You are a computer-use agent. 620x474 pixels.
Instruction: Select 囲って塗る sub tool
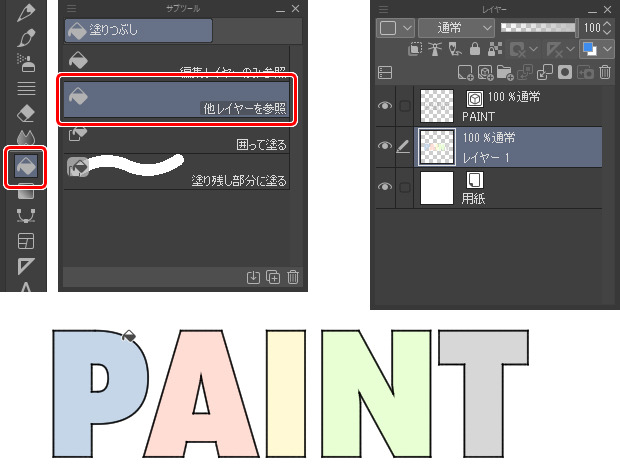point(176,136)
